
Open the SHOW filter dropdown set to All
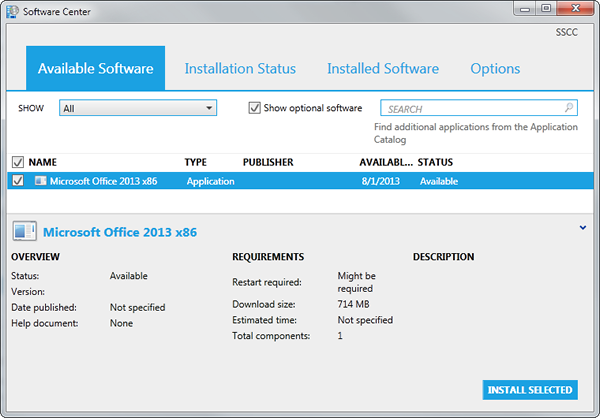tap(138, 108)
